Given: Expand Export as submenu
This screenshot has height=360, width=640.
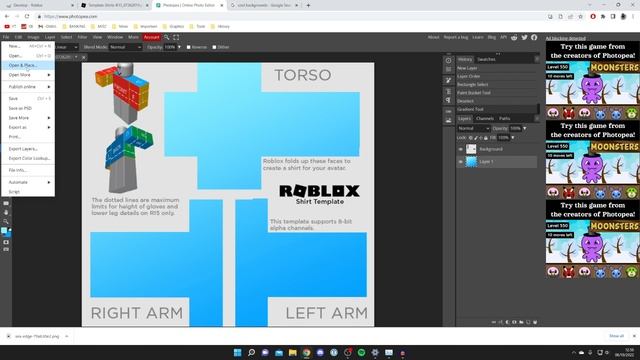Looking at the screenshot, I should click(x=28, y=127).
